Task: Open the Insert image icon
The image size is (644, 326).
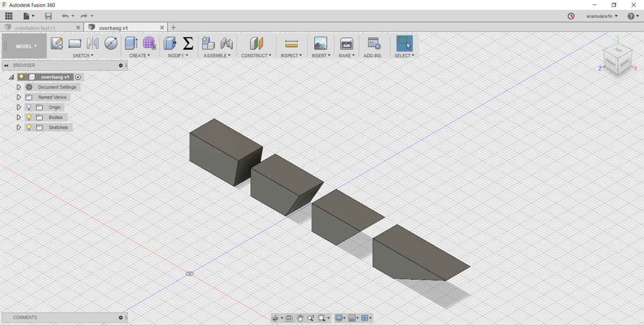Action: coord(320,43)
